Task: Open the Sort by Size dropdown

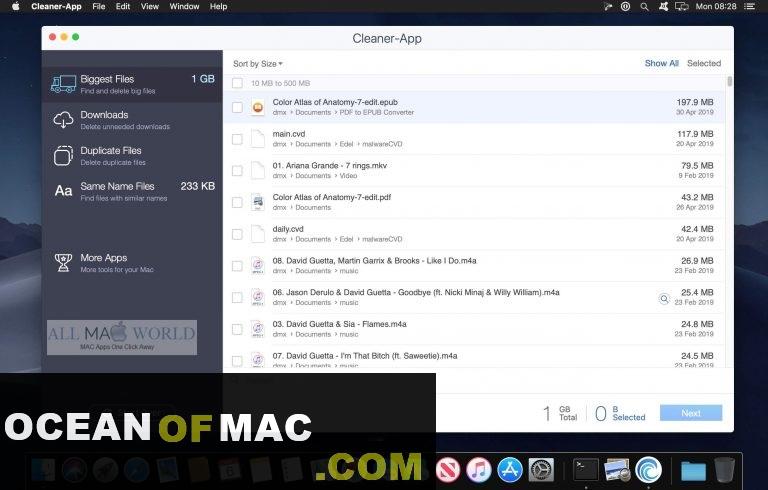Action: point(258,64)
